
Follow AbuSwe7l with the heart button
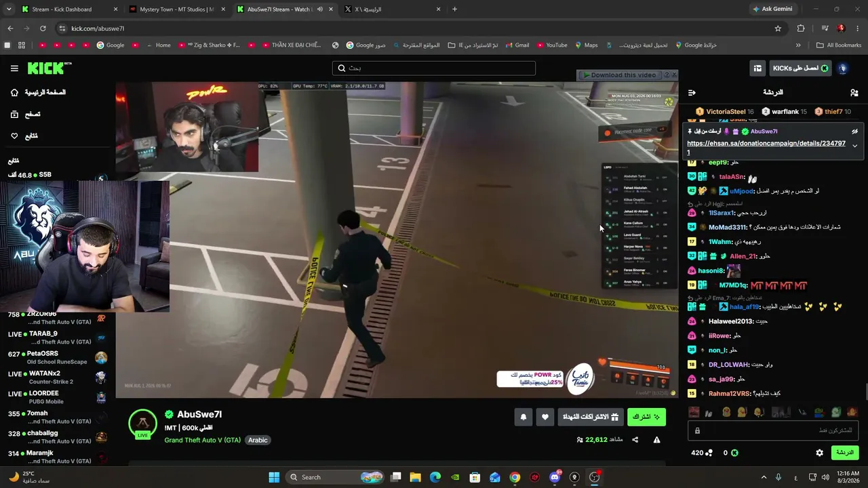click(545, 417)
